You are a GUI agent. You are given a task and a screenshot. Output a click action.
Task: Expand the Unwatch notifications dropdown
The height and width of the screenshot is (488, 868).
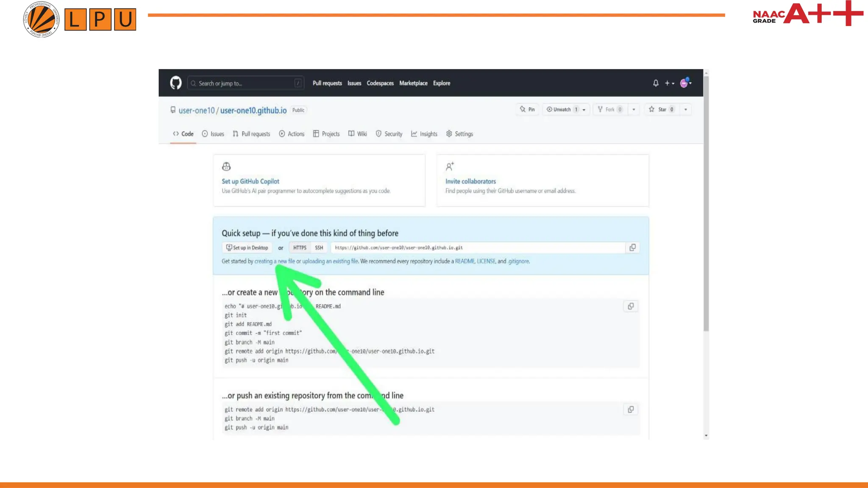(584, 110)
